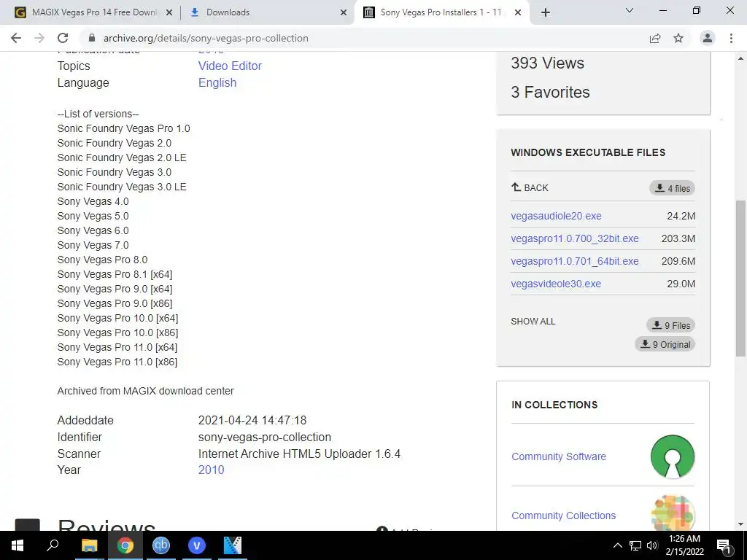Select the Sony Vegas Pro Installers tab
This screenshot has width=747, height=560.
441,12
